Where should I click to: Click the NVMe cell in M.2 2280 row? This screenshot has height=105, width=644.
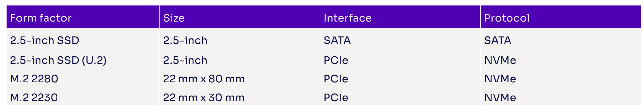561,78
